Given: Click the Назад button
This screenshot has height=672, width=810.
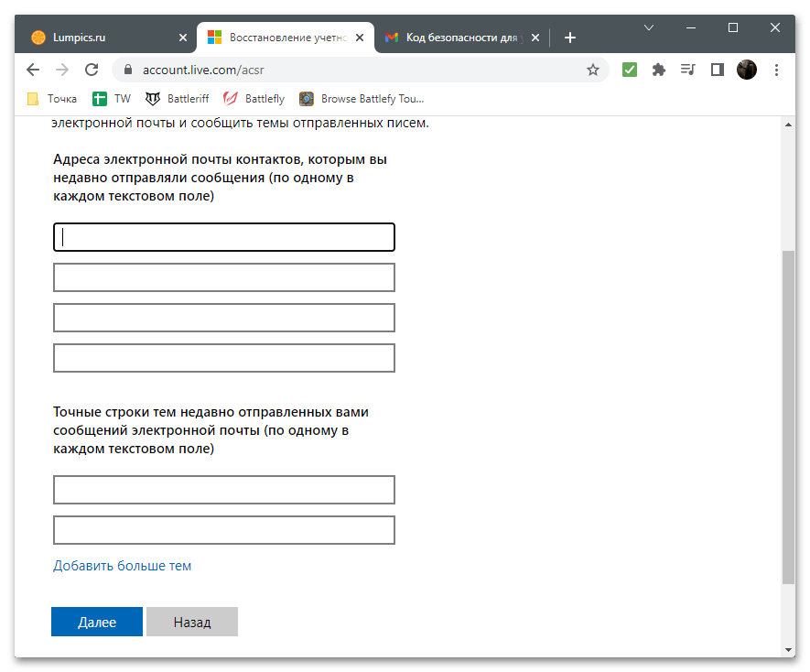Looking at the screenshot, I should 192,622.
